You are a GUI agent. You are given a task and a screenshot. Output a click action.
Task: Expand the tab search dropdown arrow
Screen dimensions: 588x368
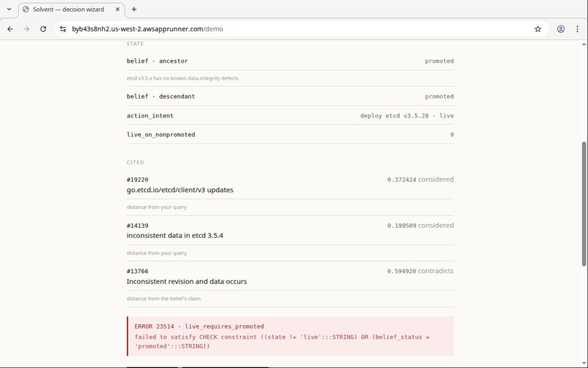coord(9,9)
